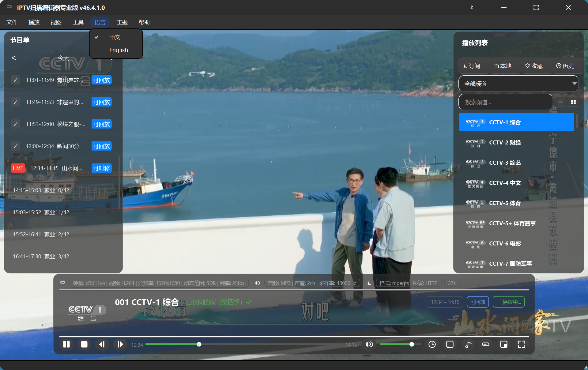Image resolution: width=588 pixels, height=370 pixels.
Task: Switch to the 本地 tab
Action: pyautogui.click(x=503, y=66)
